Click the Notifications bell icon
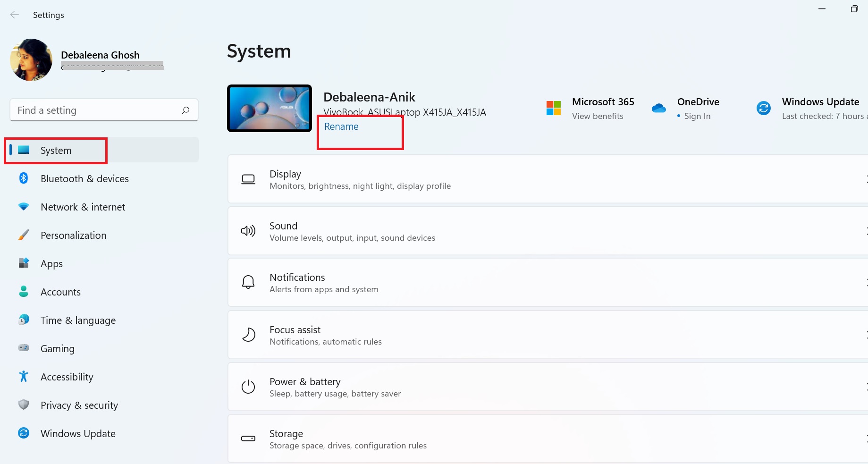The width and height of the screenshot is (868, 464). (248, 282)
